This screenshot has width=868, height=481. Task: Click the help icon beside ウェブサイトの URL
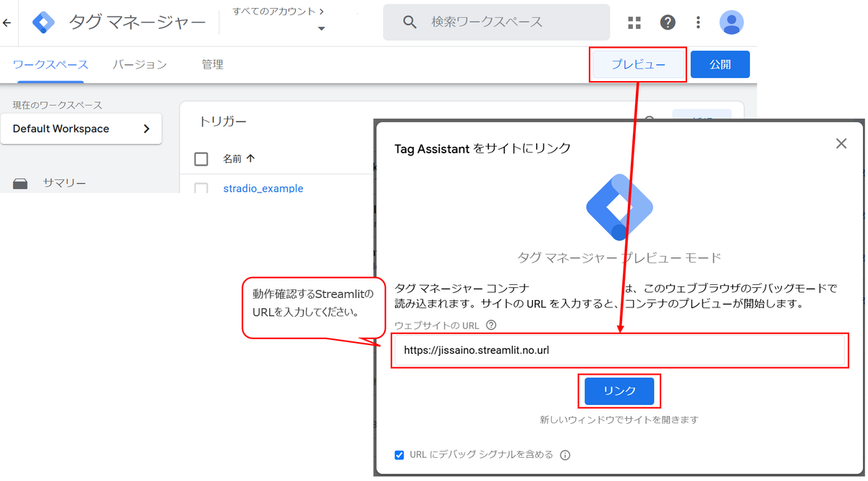point(491,325)
